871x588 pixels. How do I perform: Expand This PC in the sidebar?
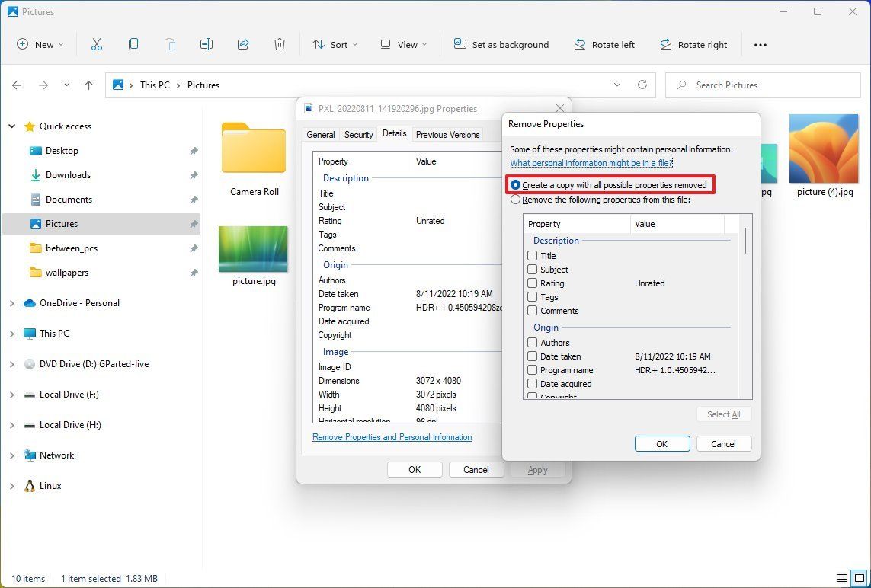(12, 333)
